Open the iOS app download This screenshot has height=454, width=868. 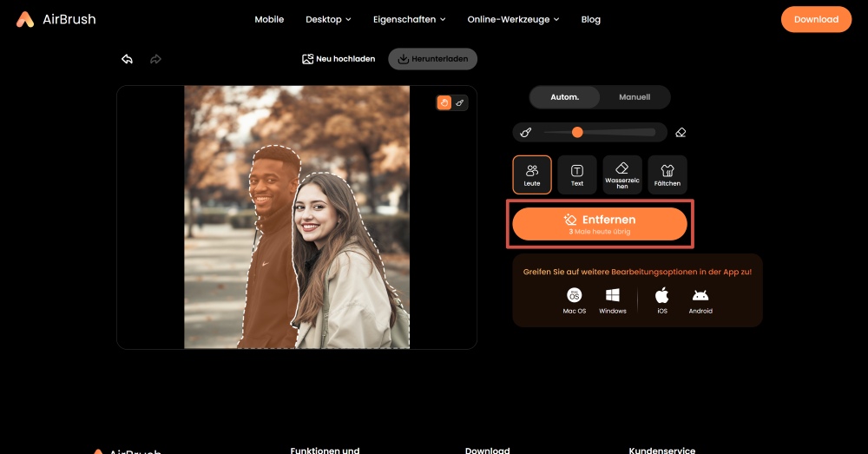pos(662,300)
